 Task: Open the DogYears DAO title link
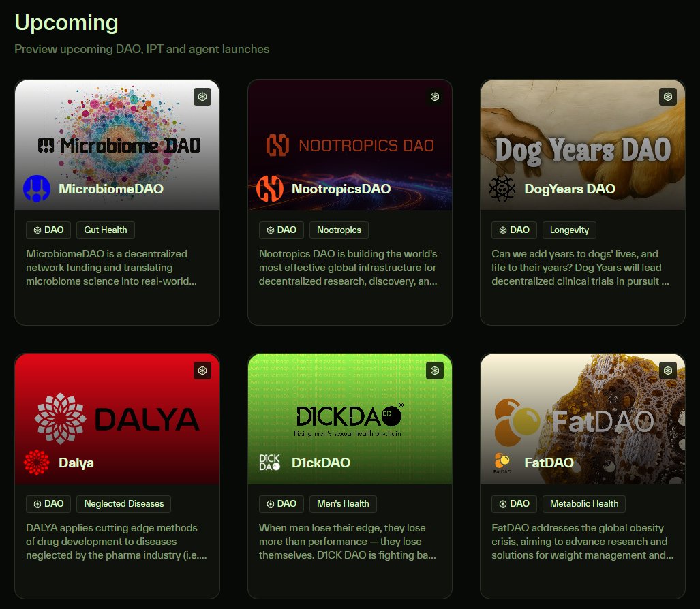pyautogui.click(x=570, y=189)
